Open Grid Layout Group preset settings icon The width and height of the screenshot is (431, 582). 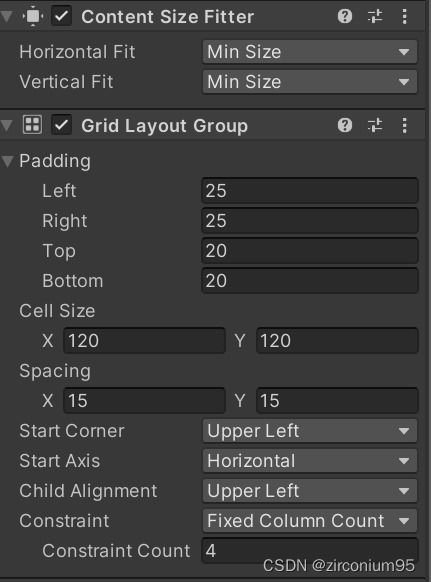pyautogui.click(x=375, y=125)
